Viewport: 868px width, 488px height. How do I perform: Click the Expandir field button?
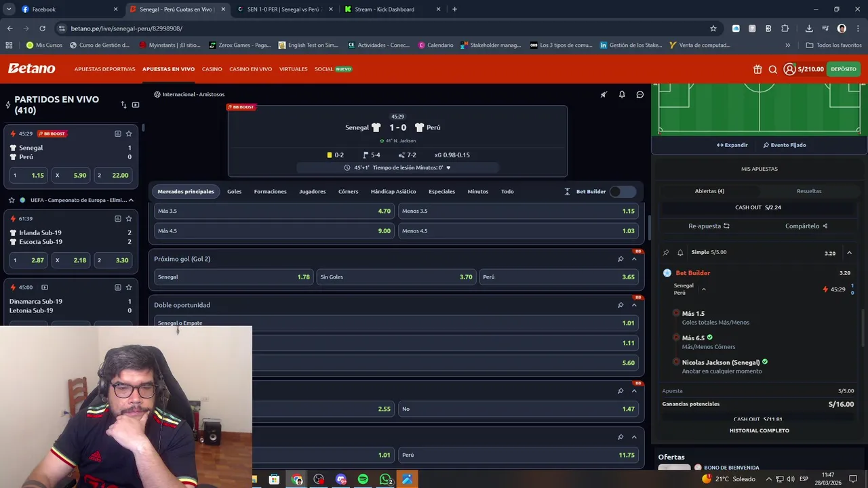[732, 145]
